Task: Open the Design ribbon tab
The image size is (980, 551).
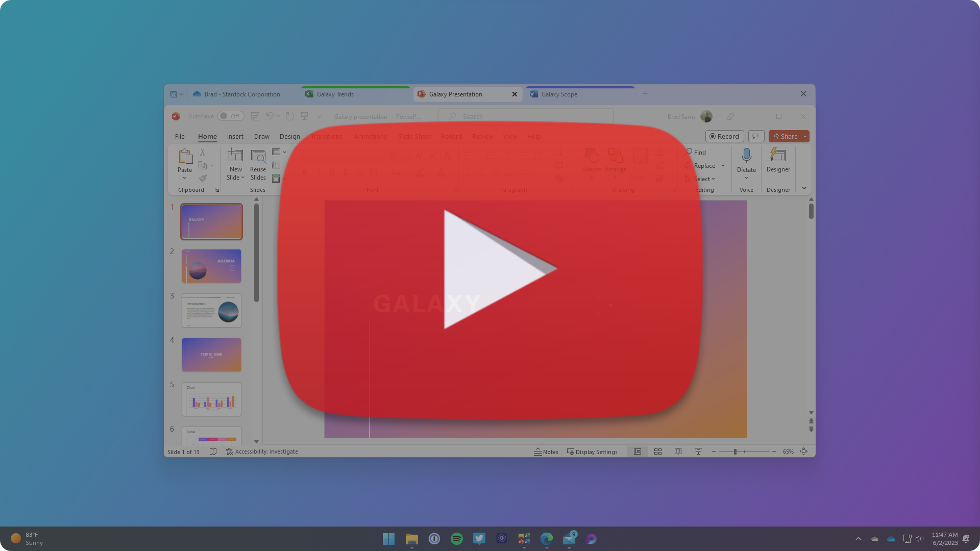Action: (x=290, y=136)
